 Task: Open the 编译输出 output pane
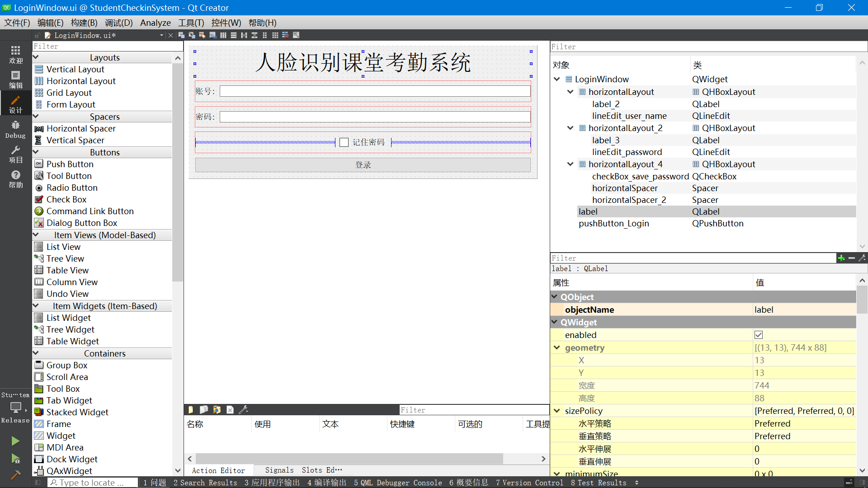tap(326, 483)
